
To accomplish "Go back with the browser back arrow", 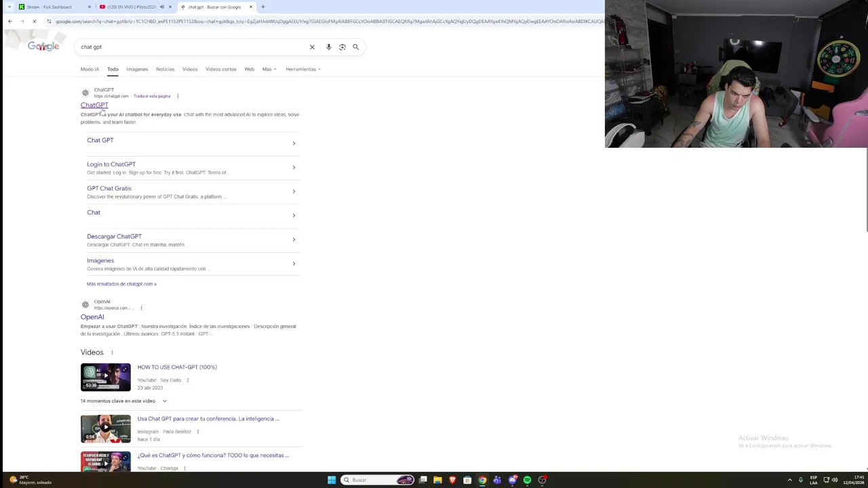I will point(9,21).
